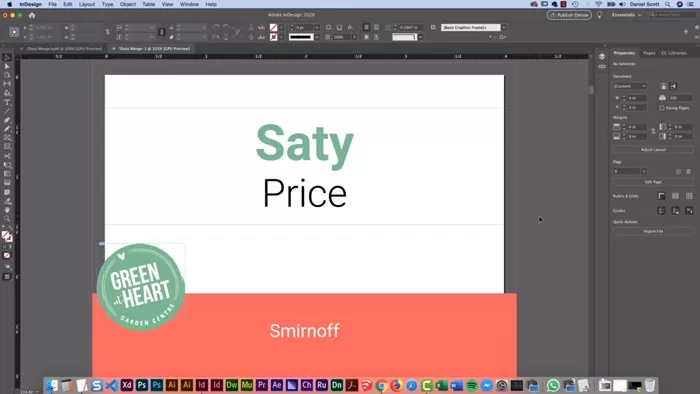Open the Essentials workspace switcher
The width and height of the screenshot is (700, 394).
click(x=626, y=15)
